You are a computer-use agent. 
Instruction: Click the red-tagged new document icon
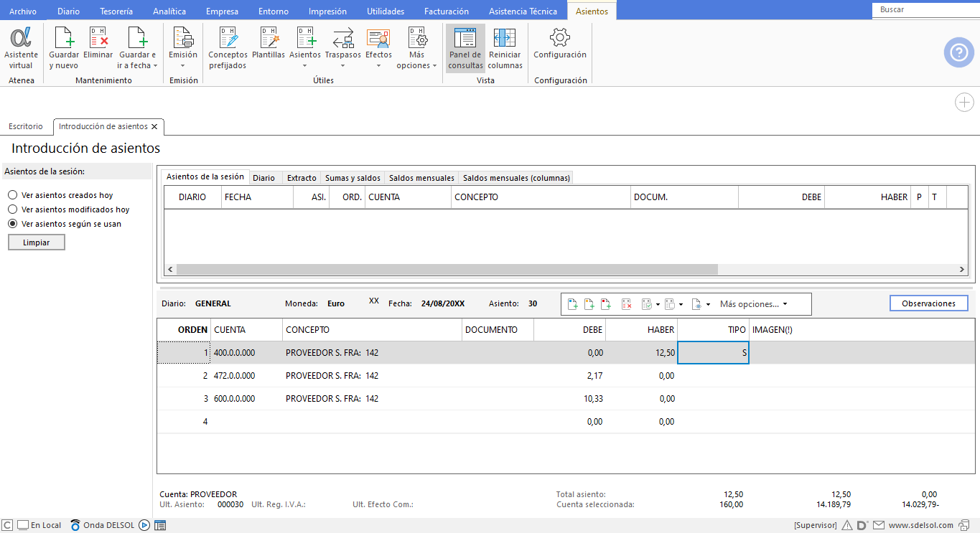606,304
